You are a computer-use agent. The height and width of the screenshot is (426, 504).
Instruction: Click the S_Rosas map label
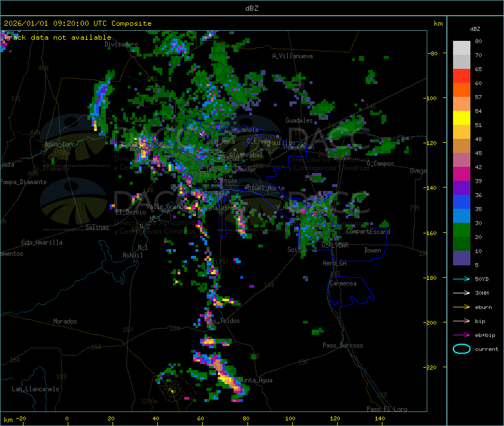coord(225,180)
